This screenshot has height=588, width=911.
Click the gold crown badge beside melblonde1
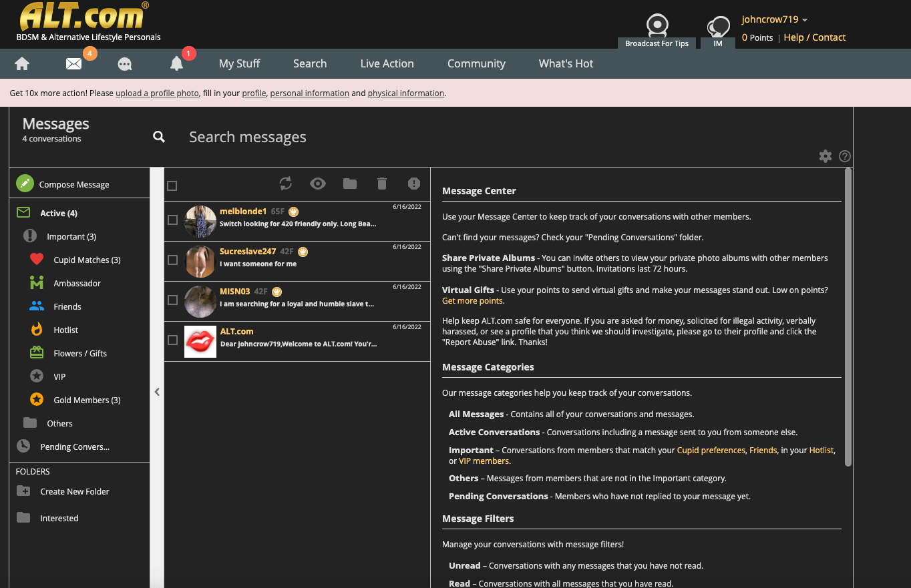point(293,212)
